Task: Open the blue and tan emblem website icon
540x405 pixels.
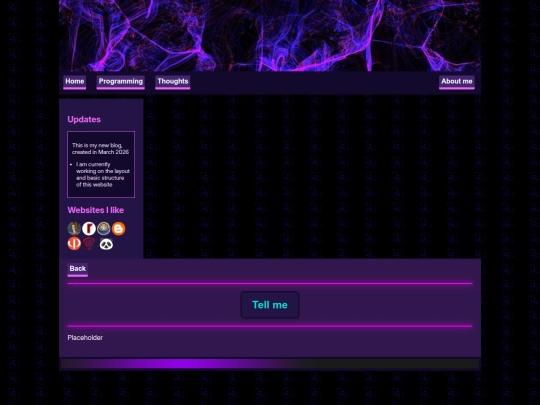Action: (104, 229)
